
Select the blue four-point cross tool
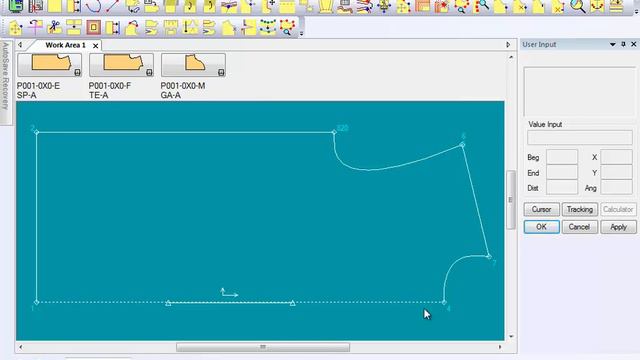click(x=384, y=6)
